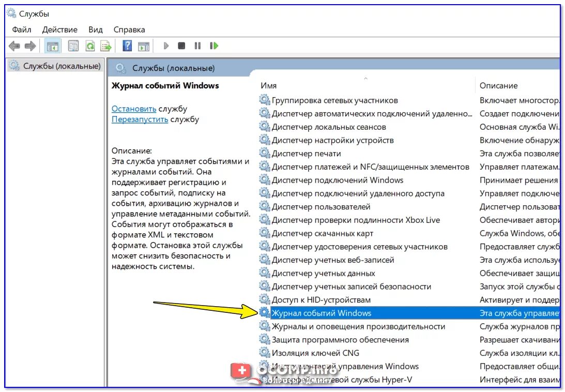The width and height of the screenshot is (565, 392).
Task: Open the Help toolbar icon
Action: click(x=127, y=46)
